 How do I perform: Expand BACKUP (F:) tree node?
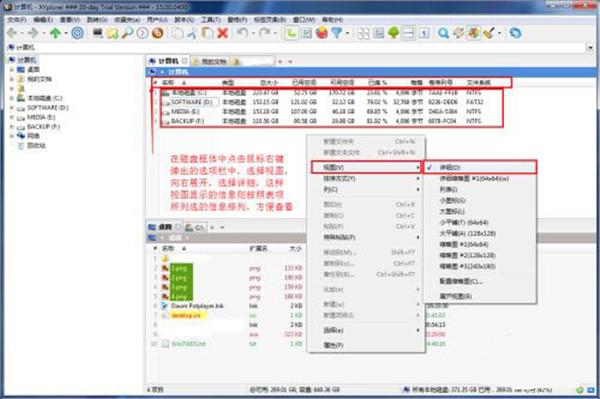click(11, 127)
